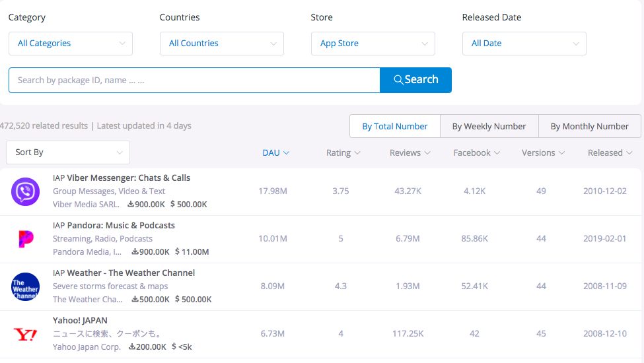Click developer Viber Media SARL.

click(x=86, y=204)
